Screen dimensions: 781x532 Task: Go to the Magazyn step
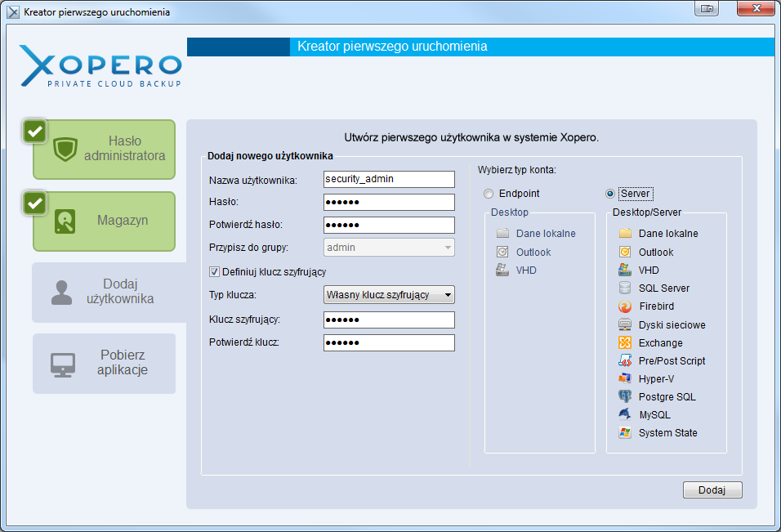pos(104,221)
